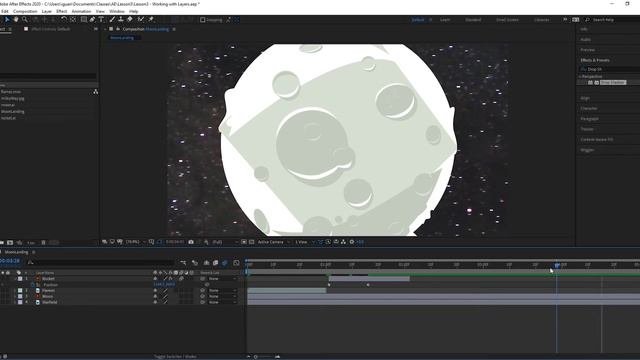Click the timeline search field
This screenshot has height=360, width=640.
pos(102,263)
